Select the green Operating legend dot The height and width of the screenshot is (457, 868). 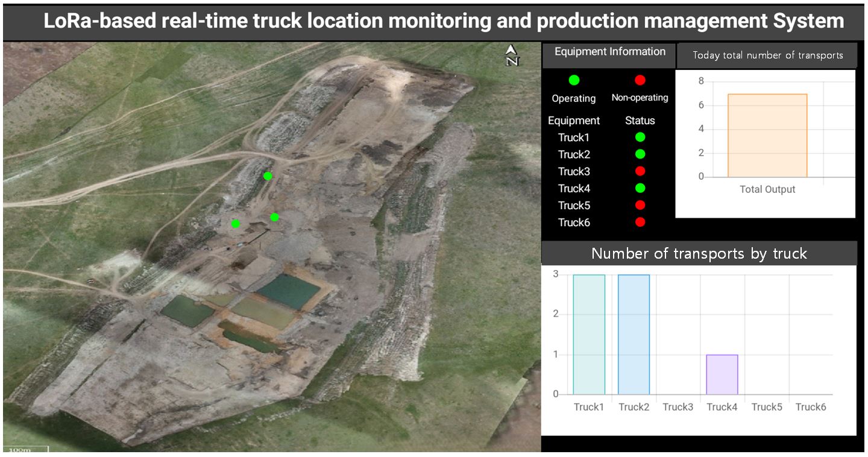574,80
